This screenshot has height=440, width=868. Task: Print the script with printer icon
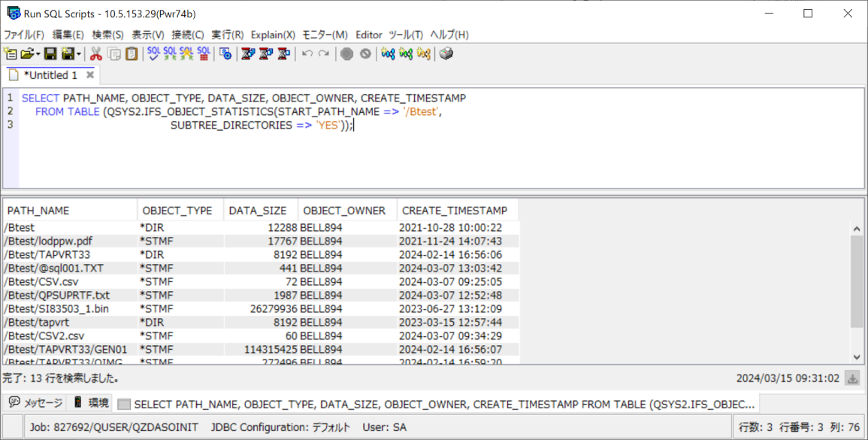(446, 53)
